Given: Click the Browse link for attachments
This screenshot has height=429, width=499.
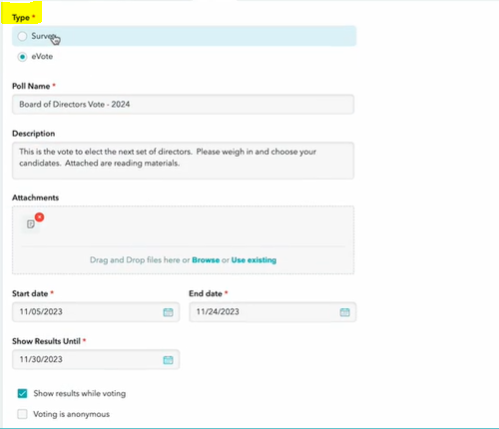Looking at the screenshot, I should (206, 260).
